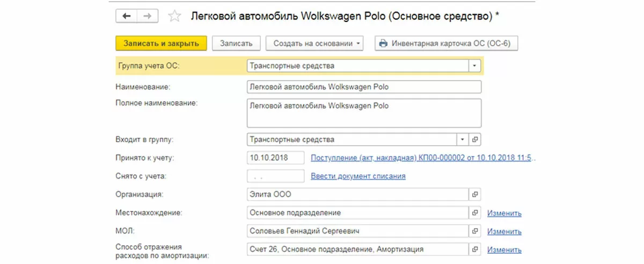Click into the Наименование text field
This screenshot has width=644, height=264.
click(x=364, y=87)
